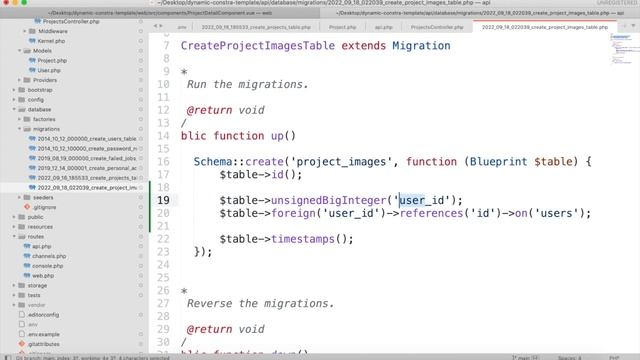Click the config folder icon

22,100
